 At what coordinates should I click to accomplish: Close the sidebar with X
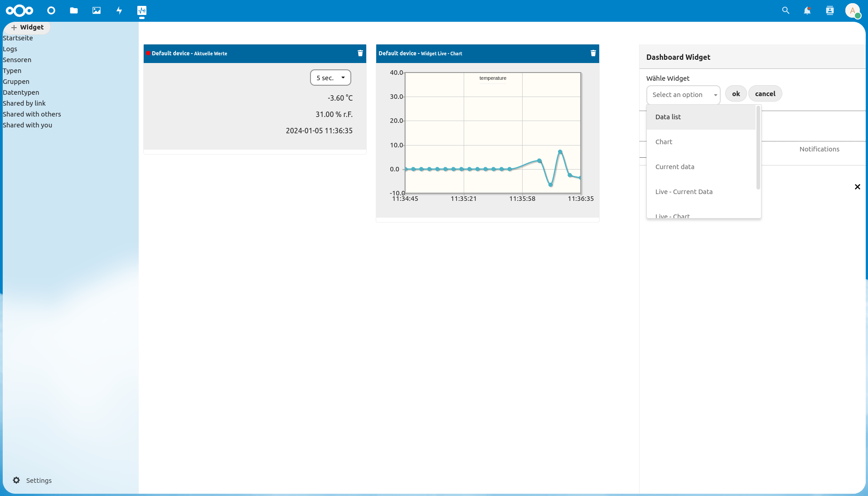[x=857, y=187]
